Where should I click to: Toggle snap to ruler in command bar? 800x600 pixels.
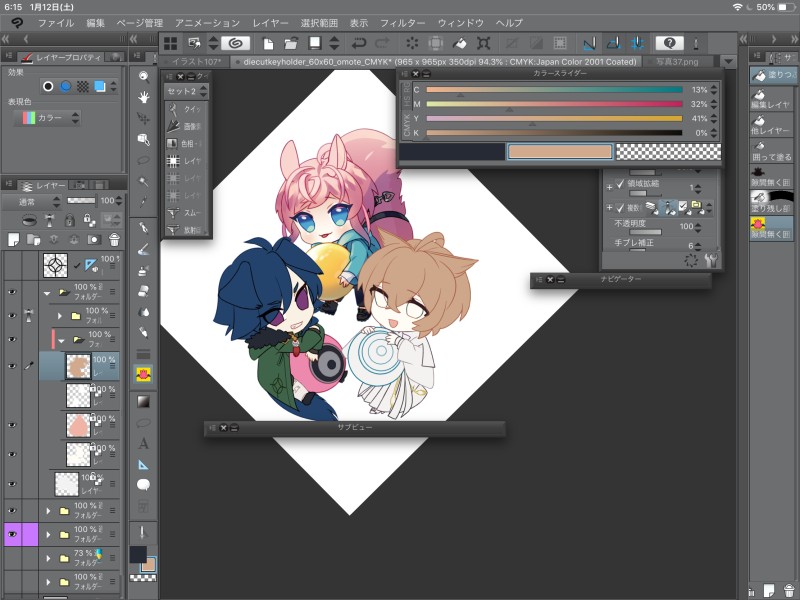589,43
